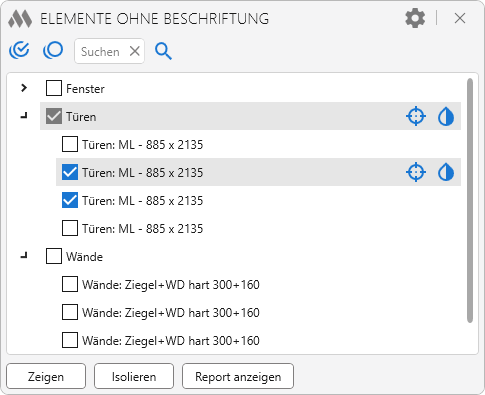
Task: Click the Report anzeigen button
Action: [x=238, y=376]
